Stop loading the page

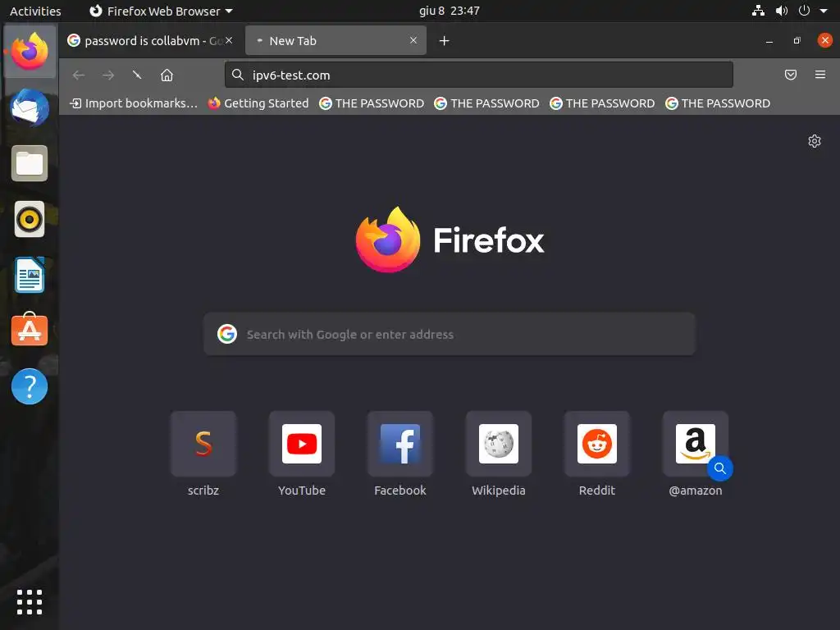137,75
